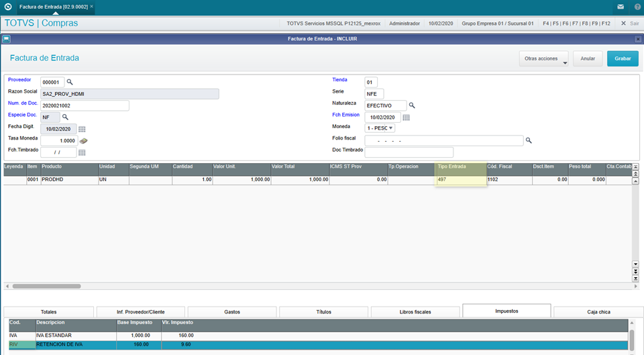644x355 pixels.
Task: Search Naturaleza with magnifier icon
Action: (412, 105)
